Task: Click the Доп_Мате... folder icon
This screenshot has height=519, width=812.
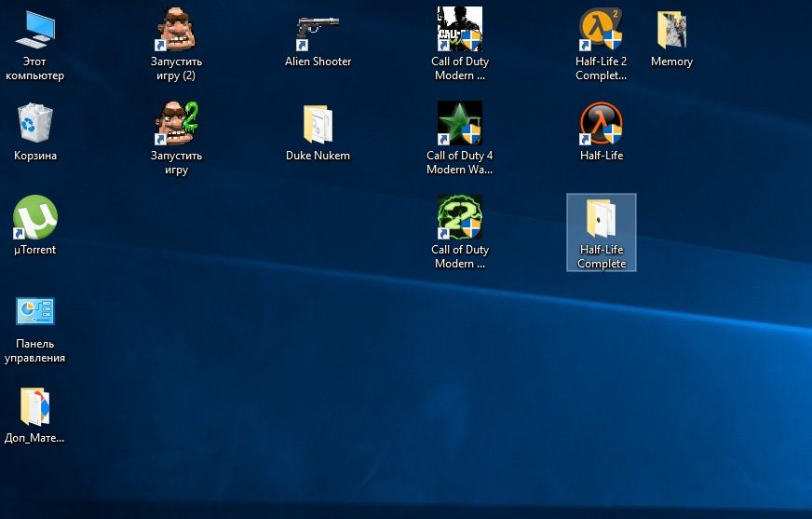Action: 34,406
